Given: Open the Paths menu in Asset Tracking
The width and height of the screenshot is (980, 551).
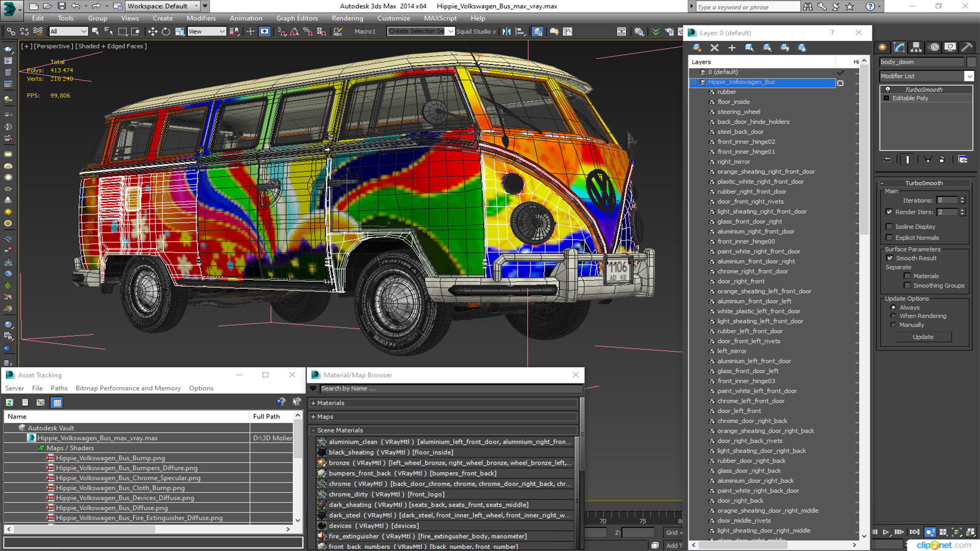Looking at the screenshot, I should pyautogui.click(x=59, y=388).
